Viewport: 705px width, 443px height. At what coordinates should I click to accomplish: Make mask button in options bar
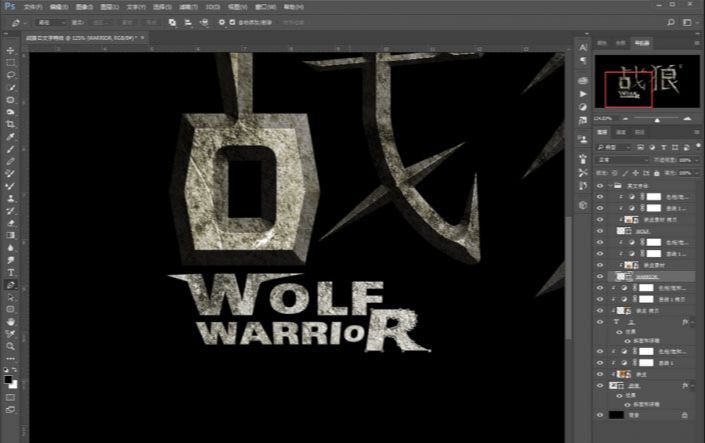click(x=127, y=22)
